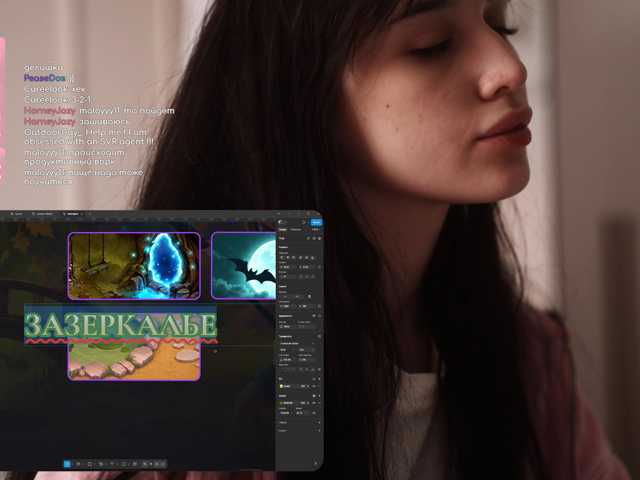This screenshot has height=480, width=640.
Task: Add an export setting with plus icon
Action: click(319, 430)
